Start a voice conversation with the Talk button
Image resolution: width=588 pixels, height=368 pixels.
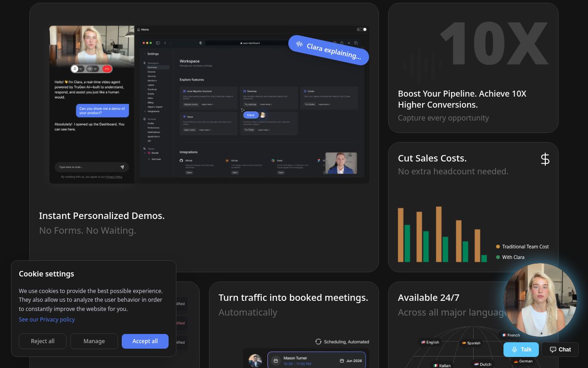[x=521, y=350]
